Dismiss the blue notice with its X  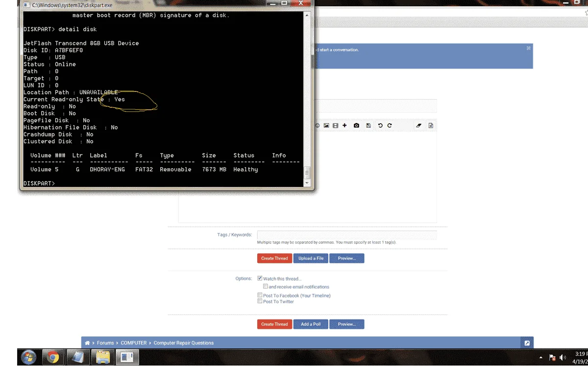529,48
